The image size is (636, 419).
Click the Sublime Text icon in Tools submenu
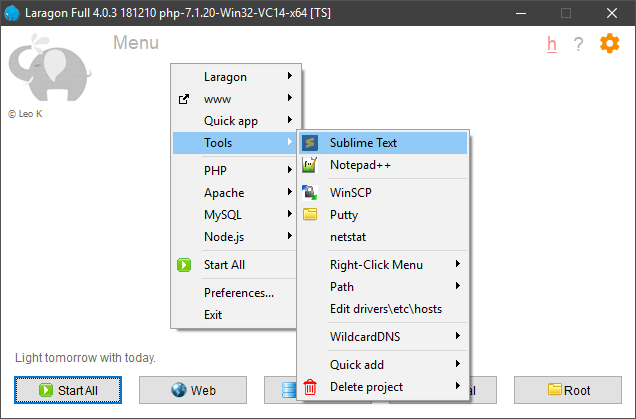pyautogui.click(x=310, y=143)
